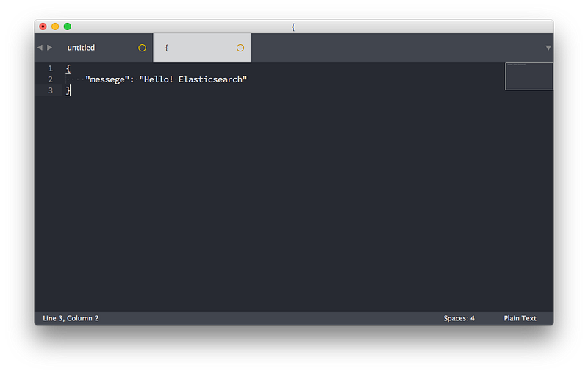
Task: Close the untitled tab via its unsaved circle
Action: (142, 48)
